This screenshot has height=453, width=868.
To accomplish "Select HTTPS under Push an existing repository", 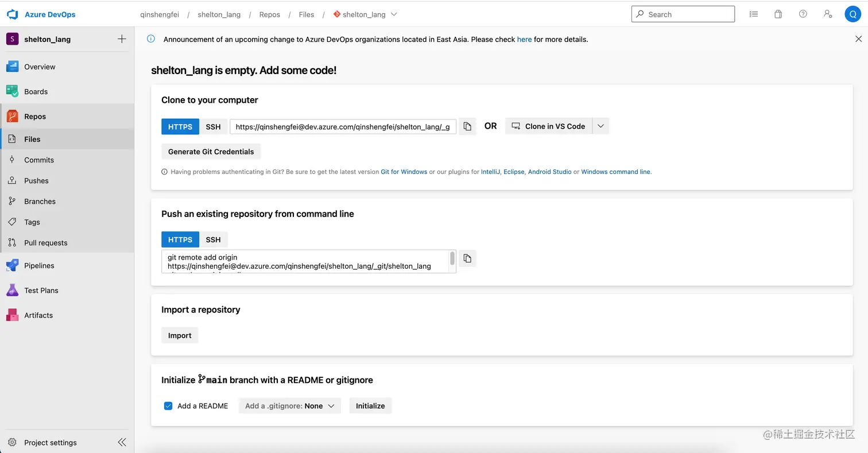I will click(180, 239).
